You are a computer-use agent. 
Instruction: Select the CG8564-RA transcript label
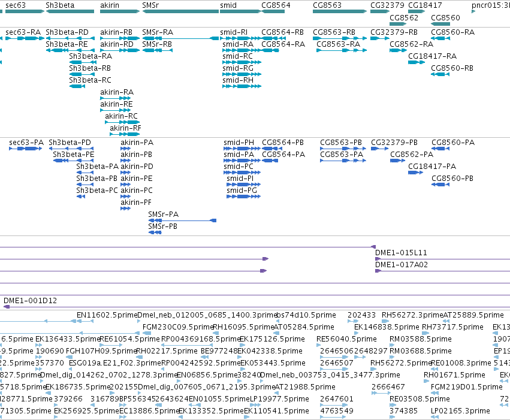(283, 44)
